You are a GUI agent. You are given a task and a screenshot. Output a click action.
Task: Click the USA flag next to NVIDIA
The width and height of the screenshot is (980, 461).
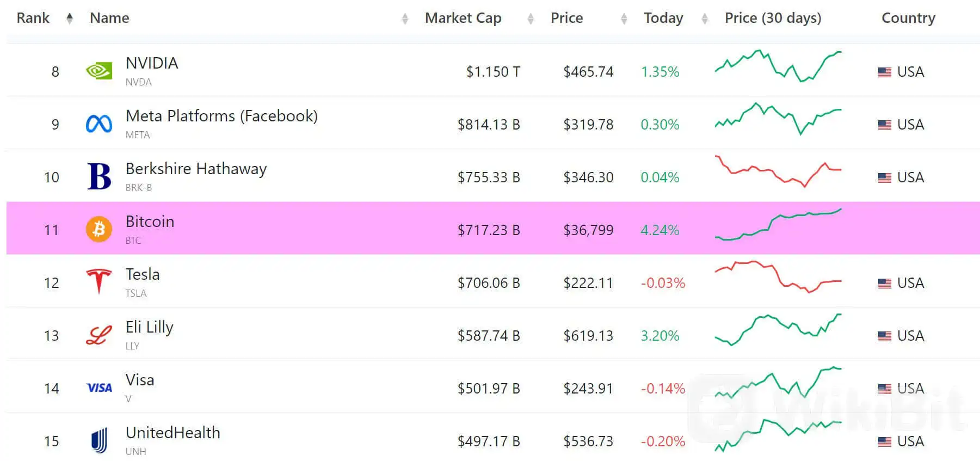click(884, 71)
